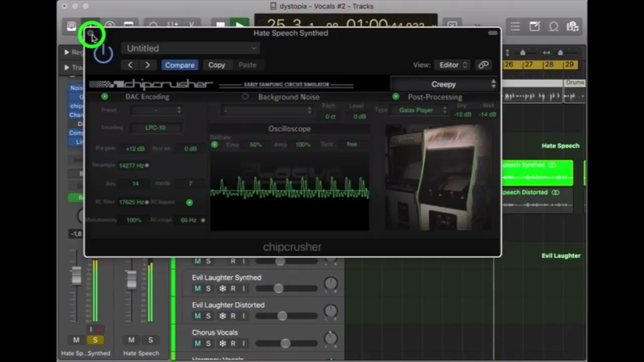Adjust Evil Laughter Synthed volume slider
The height and width of the screenshot is (362, 644).
point(278,289)
